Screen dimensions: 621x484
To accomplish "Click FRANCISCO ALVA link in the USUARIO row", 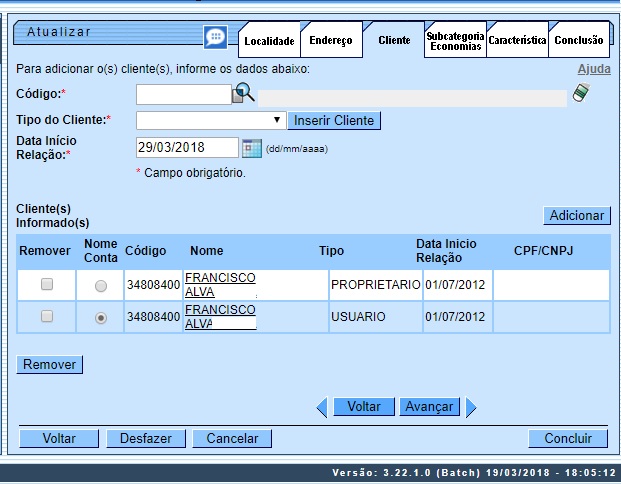I will [219, 316].
